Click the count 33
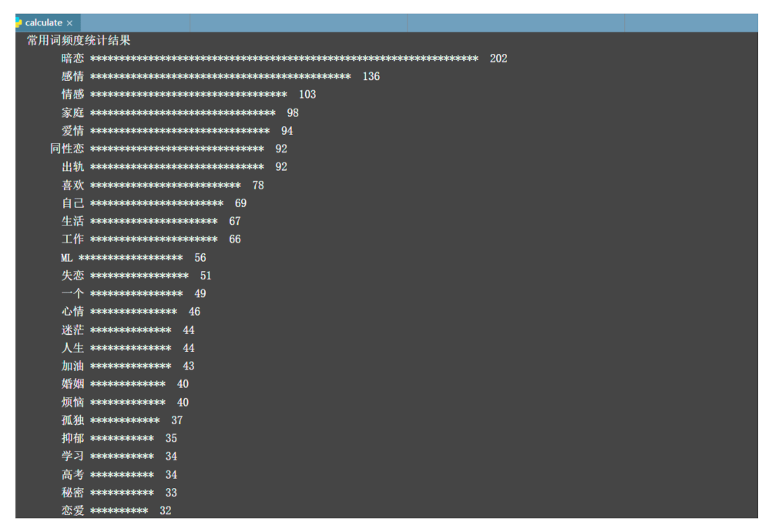Screen dimensions: 772x532 [171, 493]
